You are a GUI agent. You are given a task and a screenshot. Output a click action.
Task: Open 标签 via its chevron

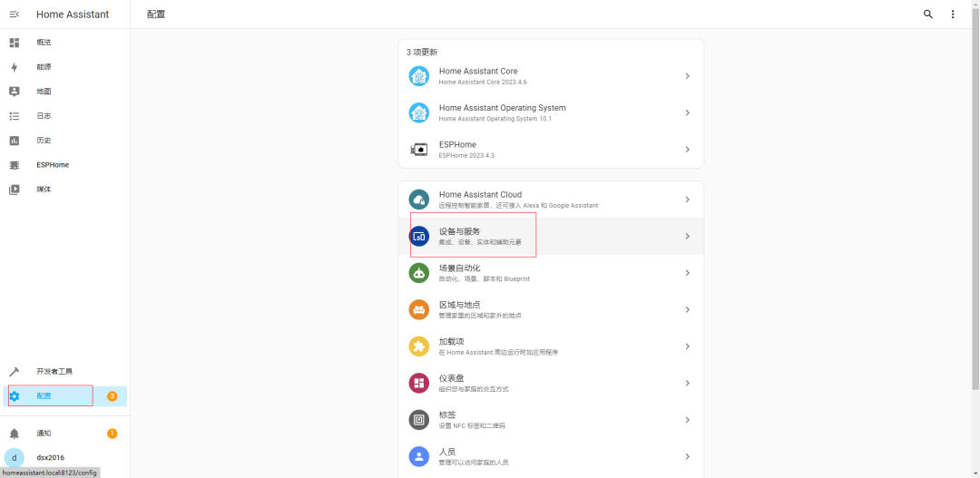(x=688, y=420)
